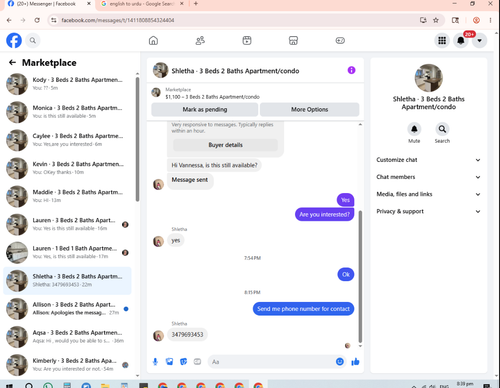Open the Facebook menu grid icon

(442, 41)
